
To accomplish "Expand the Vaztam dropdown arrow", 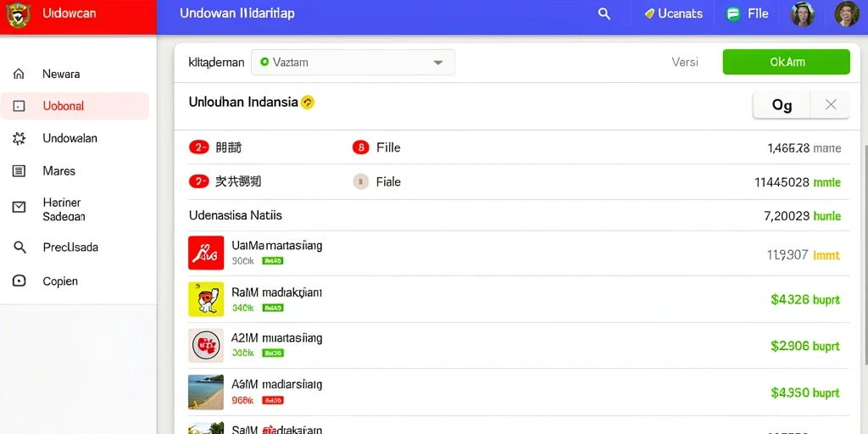I will [438, 63].
